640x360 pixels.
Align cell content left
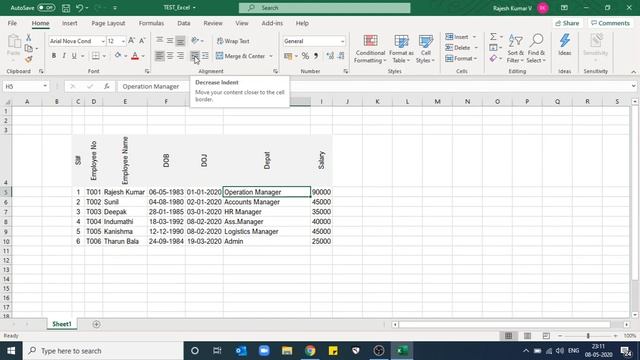[160, 56]
